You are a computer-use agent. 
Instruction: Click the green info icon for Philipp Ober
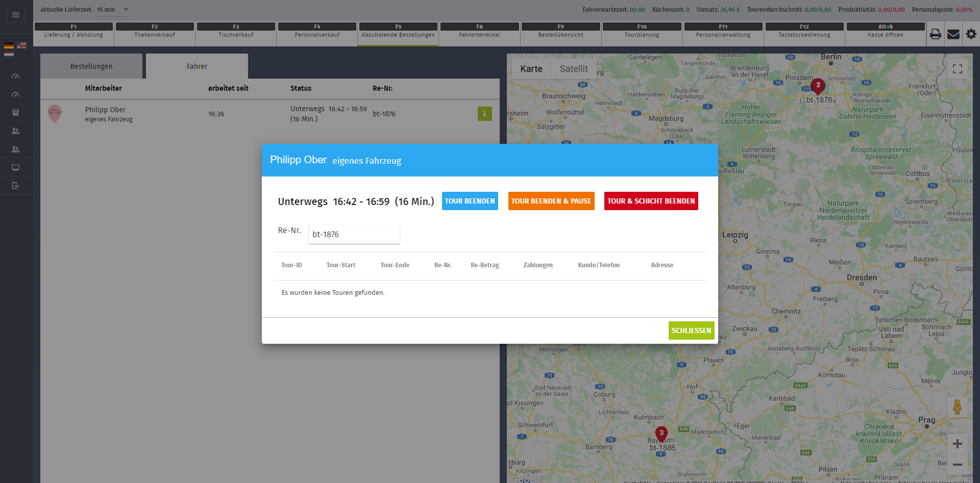pos(484,114)
